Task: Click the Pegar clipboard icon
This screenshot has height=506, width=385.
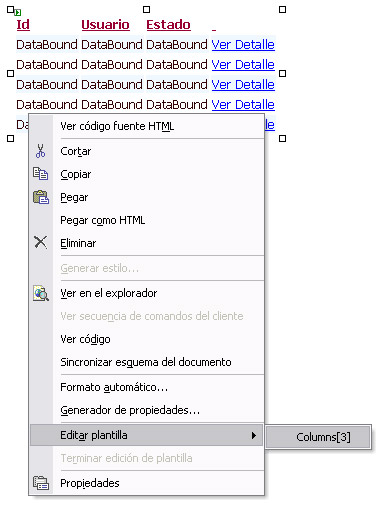Action: [x=41, y=197]
